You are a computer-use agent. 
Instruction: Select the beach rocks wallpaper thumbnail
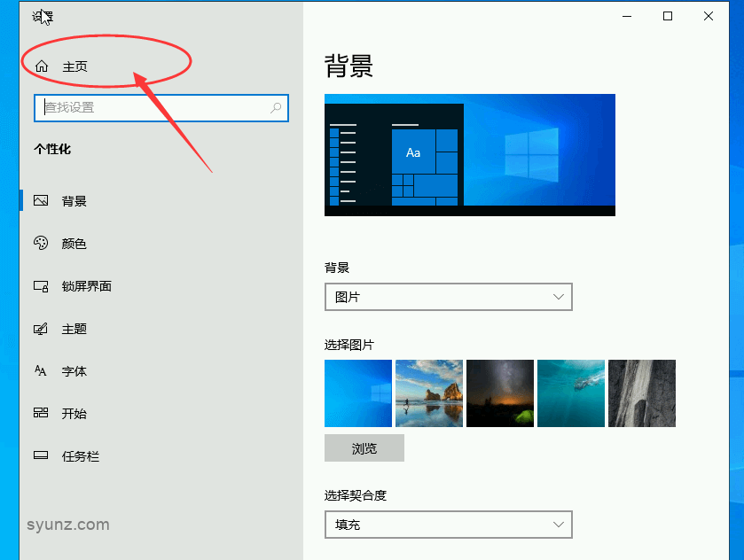click(x=429, y=393)
